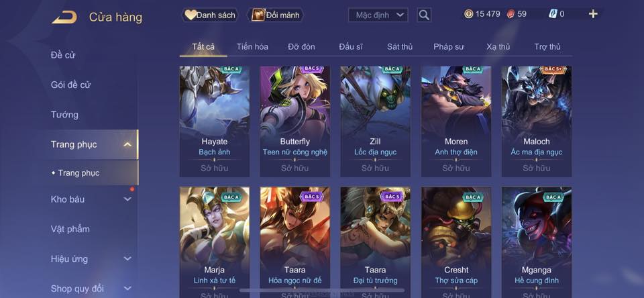Switch to the Sát thủ tab

click(x=400, y=47)
